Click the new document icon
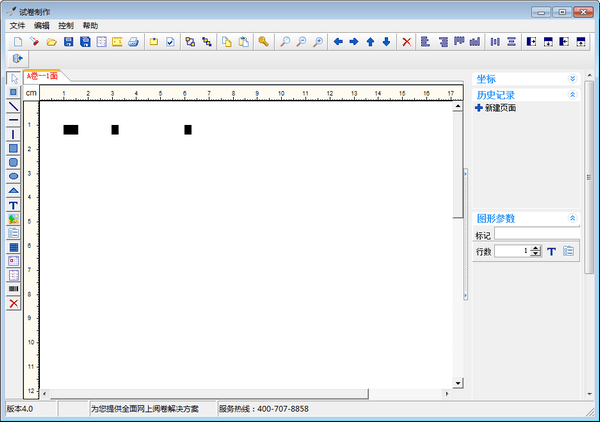600x422 pixels. coord(18,42)
